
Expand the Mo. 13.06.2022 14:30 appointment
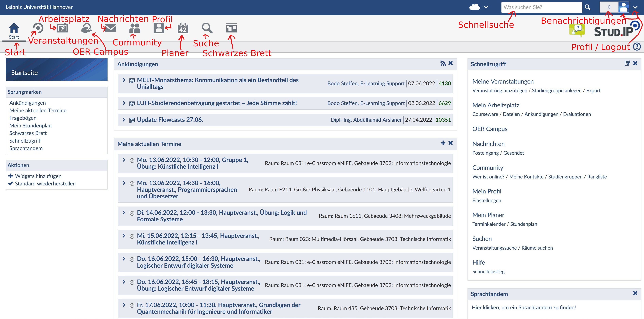coord(124,183)
